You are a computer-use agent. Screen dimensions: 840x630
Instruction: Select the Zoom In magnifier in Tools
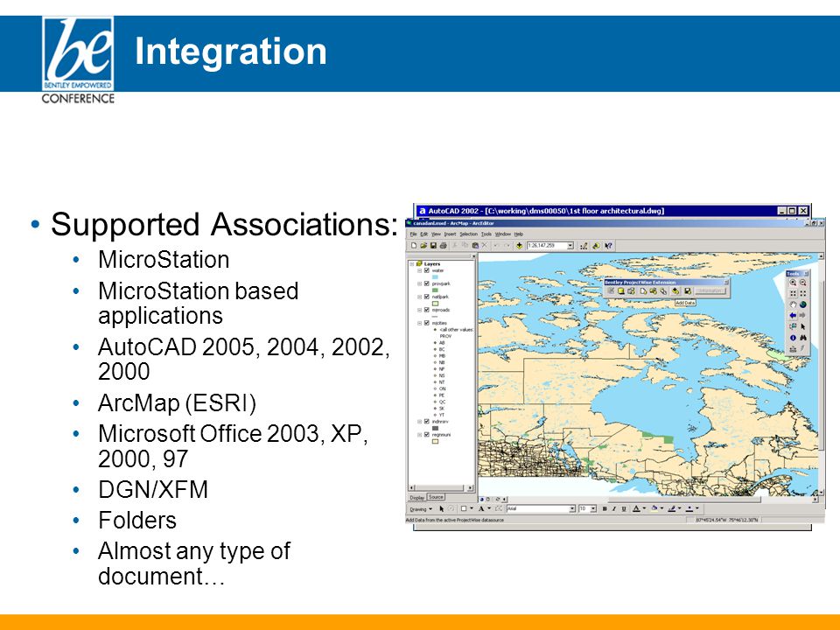[793, 283]
